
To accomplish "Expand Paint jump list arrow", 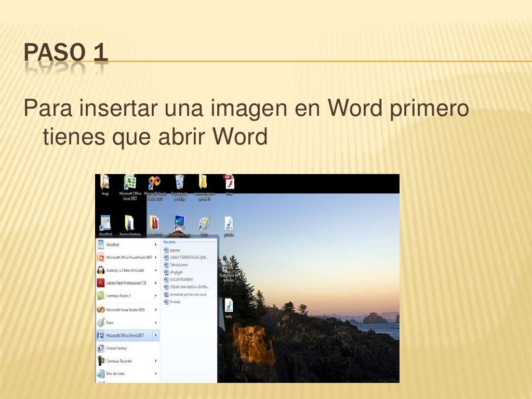I will tap(156, 323).
